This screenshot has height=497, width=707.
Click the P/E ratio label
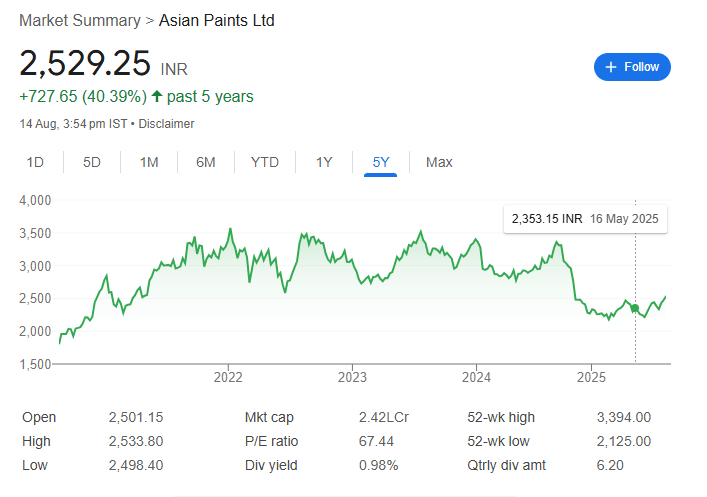[x=271, y=441]
